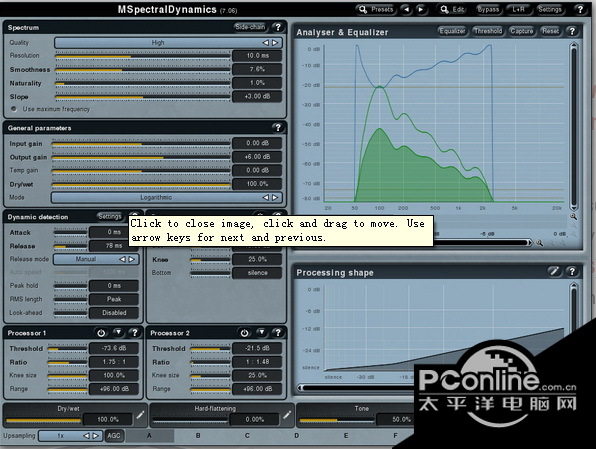Select previous Quality option
596x449 pixels.
pyautogui.click(x=266, y=43)
